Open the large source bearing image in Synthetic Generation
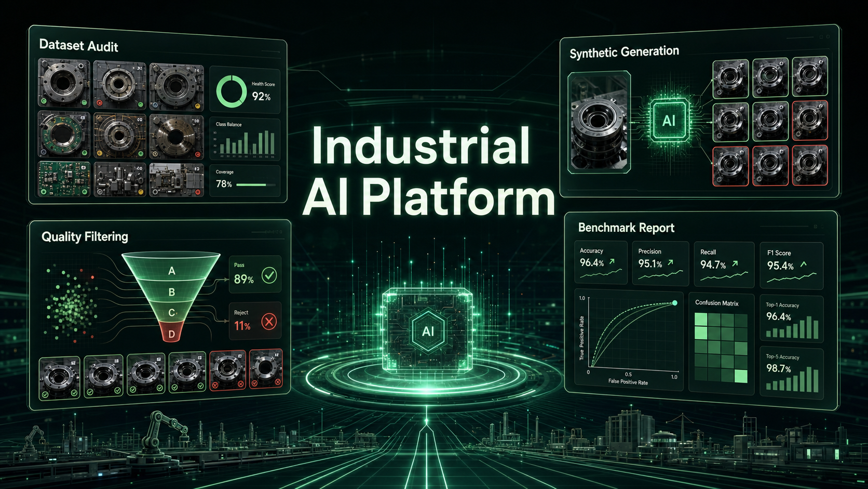This screenshot has width=868, height=489. coord(599,123)
